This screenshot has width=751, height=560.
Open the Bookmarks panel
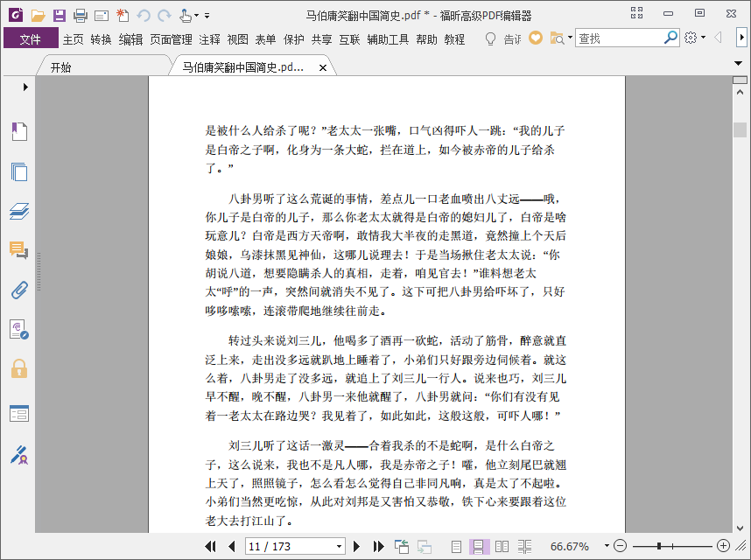pyautogui.click(x=19, y=131)
